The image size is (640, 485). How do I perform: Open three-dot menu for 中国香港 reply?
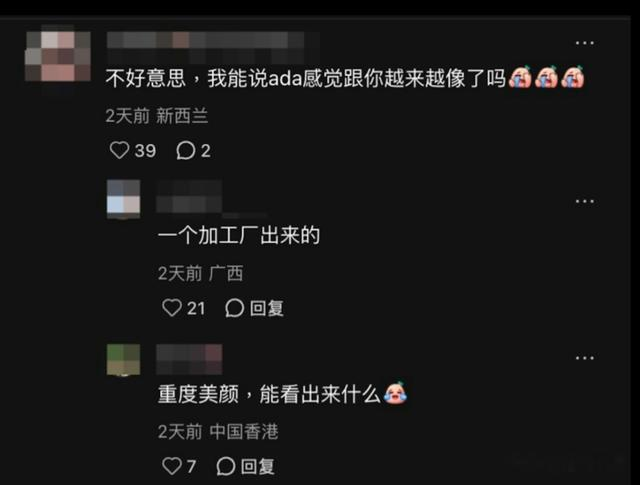[x=584, y=358]
